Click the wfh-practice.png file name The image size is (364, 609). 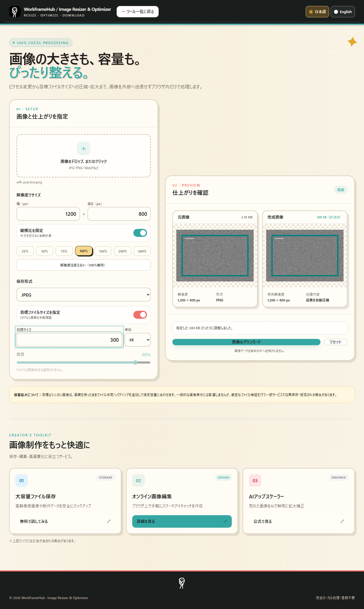(x=29, y=182)
